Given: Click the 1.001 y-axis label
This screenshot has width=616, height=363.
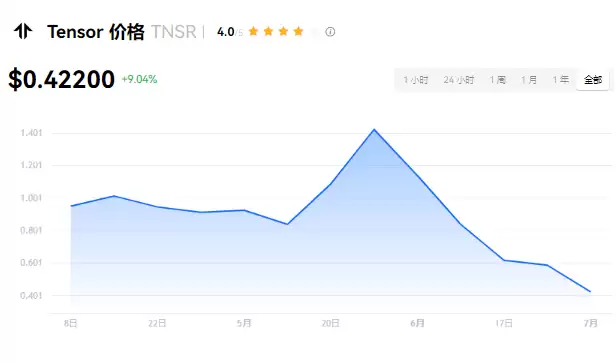Looking at the screenshot, I should pos(31,198).
